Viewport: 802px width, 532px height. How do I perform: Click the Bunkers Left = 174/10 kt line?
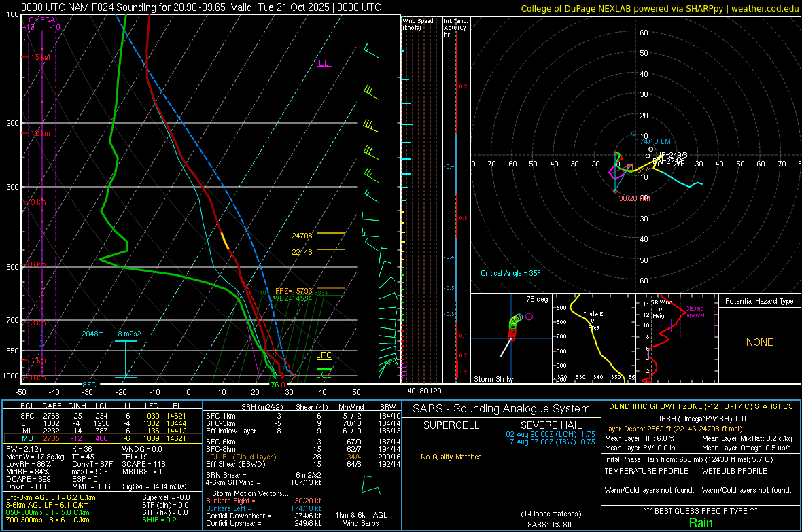(x=264, y=508)
